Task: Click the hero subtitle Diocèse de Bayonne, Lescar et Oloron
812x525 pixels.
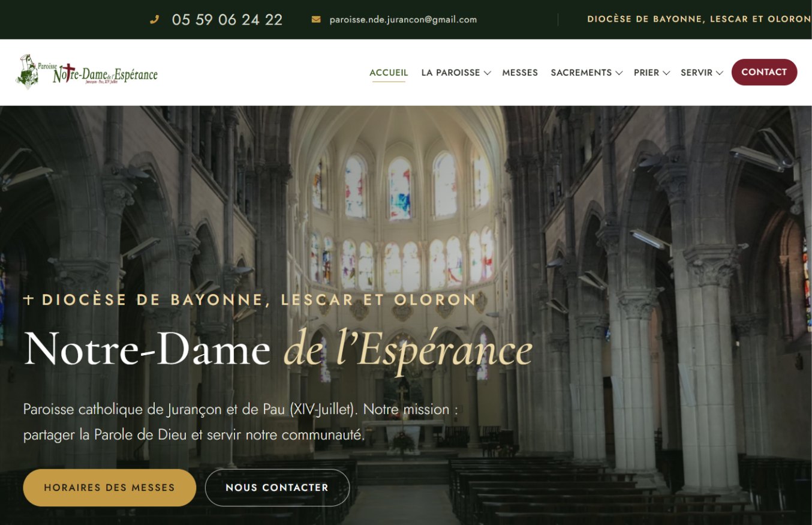Action: 250,300
